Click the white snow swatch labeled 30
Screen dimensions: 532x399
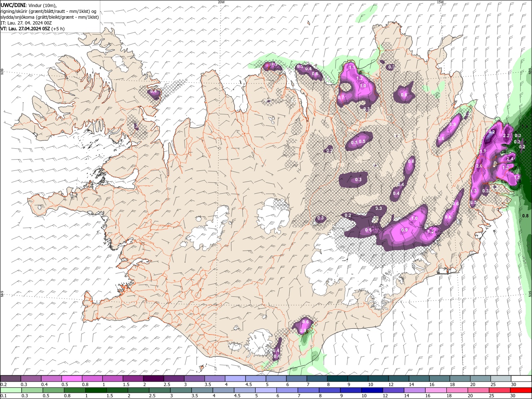[521, 379]
